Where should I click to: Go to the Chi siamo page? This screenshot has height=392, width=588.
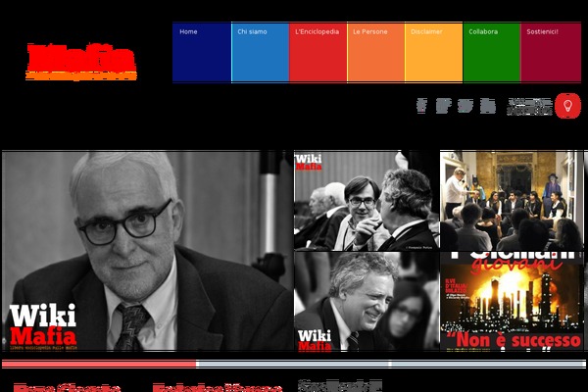pyautogui.click(x=261, y=52)
